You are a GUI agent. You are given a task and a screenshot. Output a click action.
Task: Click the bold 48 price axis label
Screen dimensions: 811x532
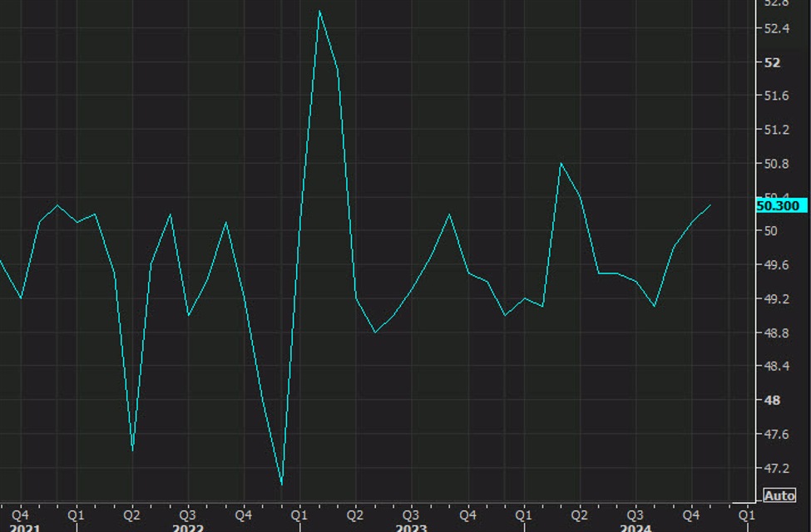tap(772, 401)
